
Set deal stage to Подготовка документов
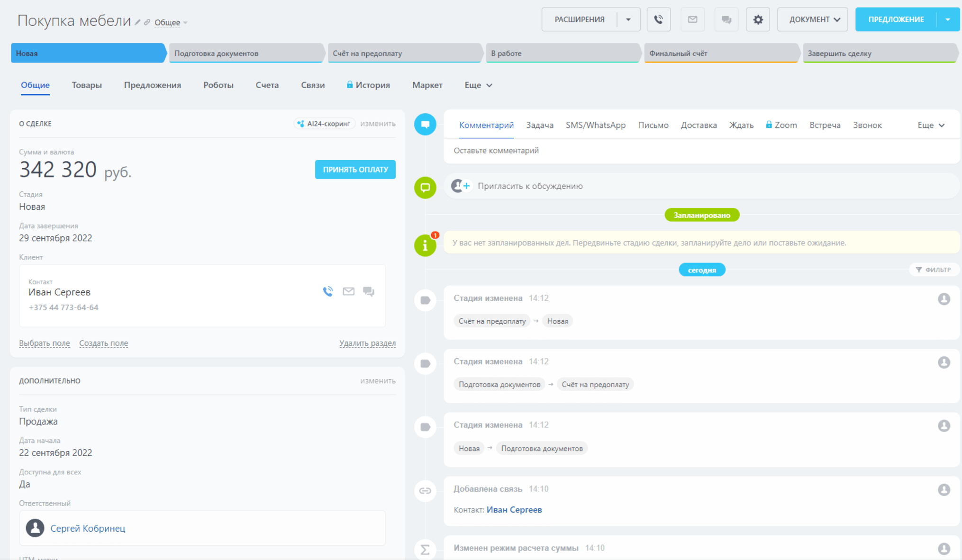pyautogui.click(x=246, y=53)
